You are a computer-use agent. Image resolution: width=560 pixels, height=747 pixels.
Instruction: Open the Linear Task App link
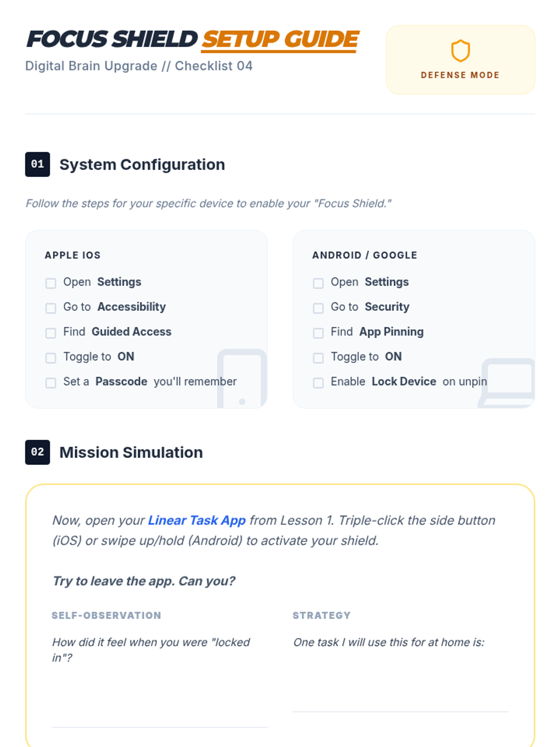pyautogui.click(x=196, y=520)
